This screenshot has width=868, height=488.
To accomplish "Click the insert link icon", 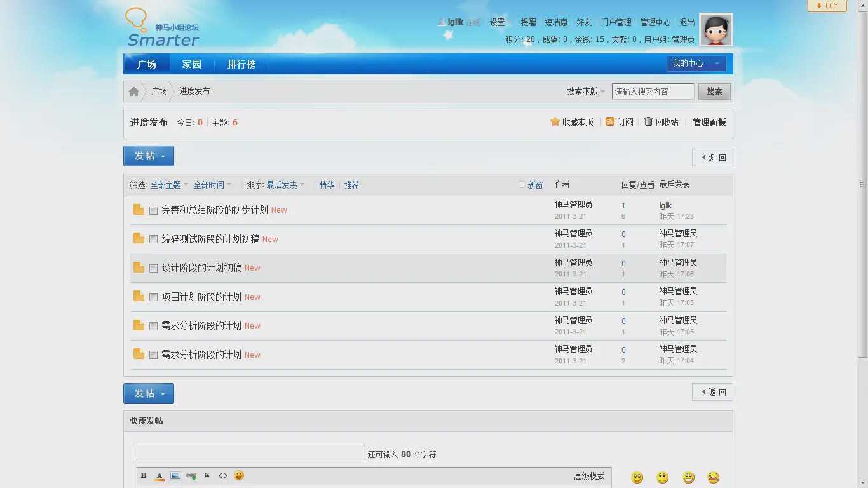I will pyautogui.click(x=191, y=476).
